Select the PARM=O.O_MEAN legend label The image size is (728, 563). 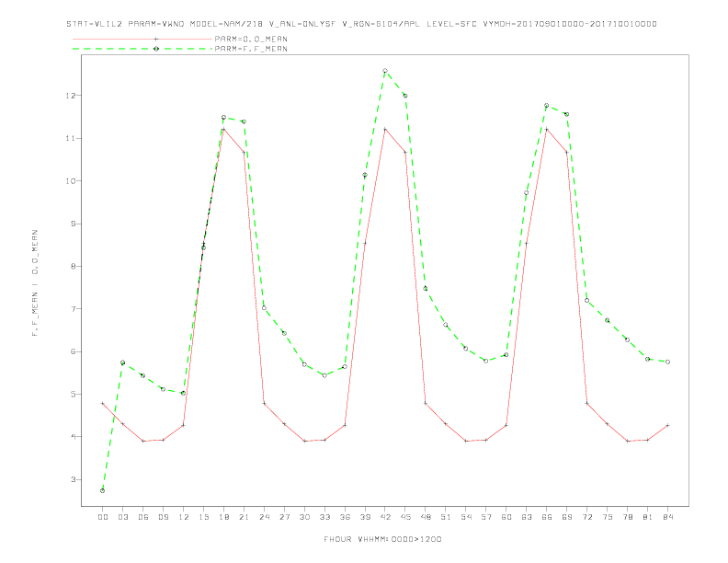tap(251, 39)
